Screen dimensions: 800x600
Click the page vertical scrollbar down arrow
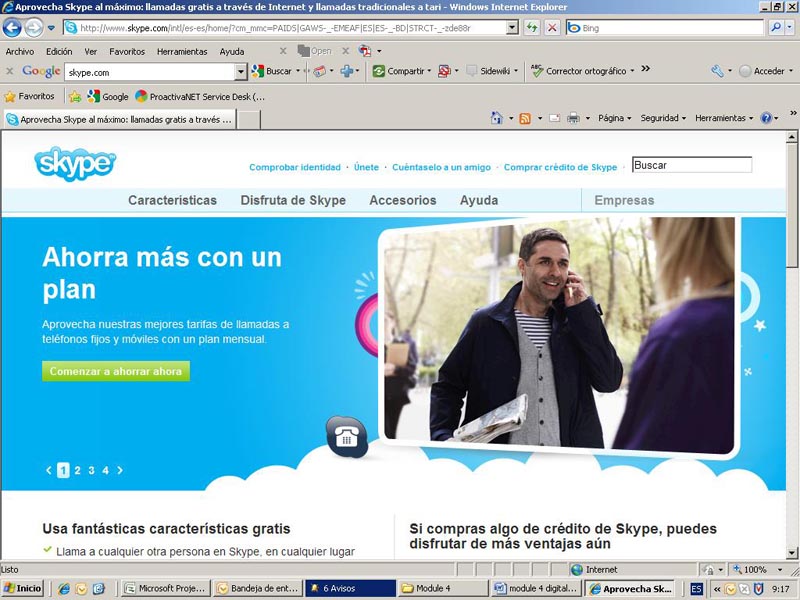[x=791, y=553]
